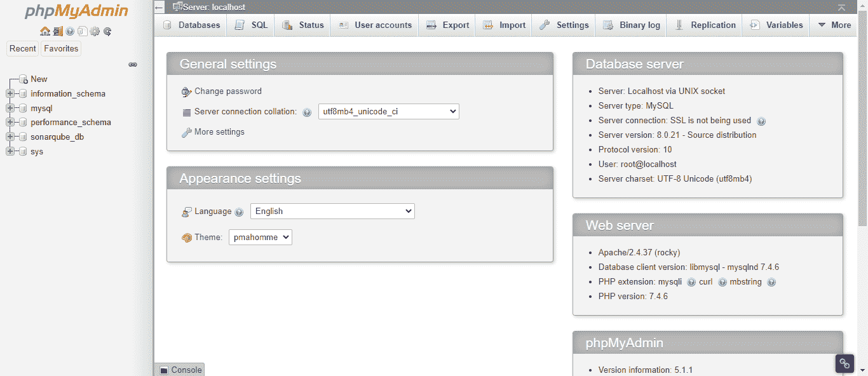Click the Log out door icon

(58, 31)
